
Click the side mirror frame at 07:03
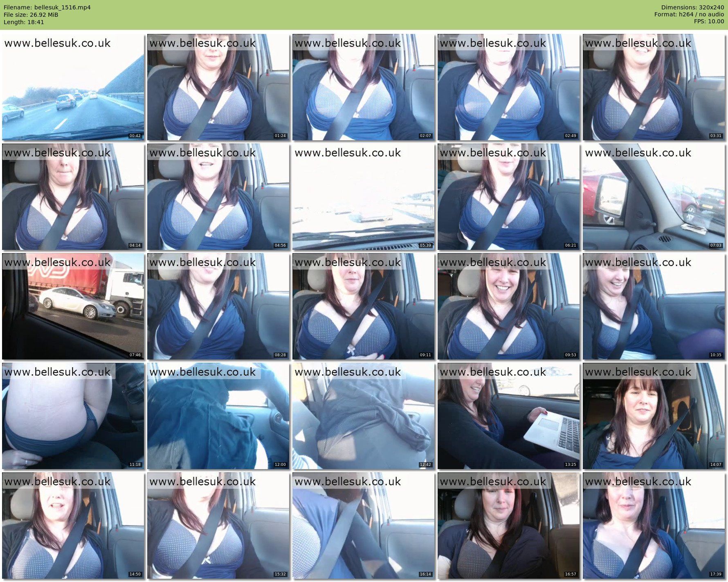tap(654, 197)
